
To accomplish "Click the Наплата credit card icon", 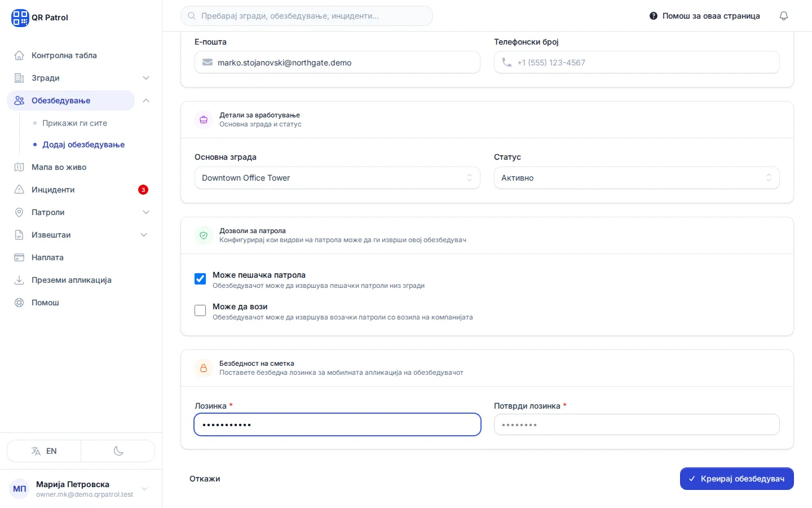I will click(19, 257).
